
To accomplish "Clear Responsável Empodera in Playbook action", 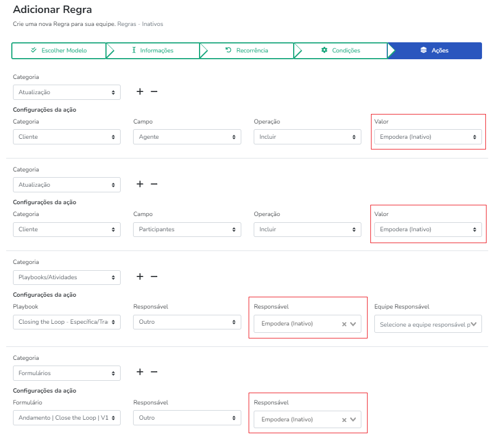I will click(344, 324).
